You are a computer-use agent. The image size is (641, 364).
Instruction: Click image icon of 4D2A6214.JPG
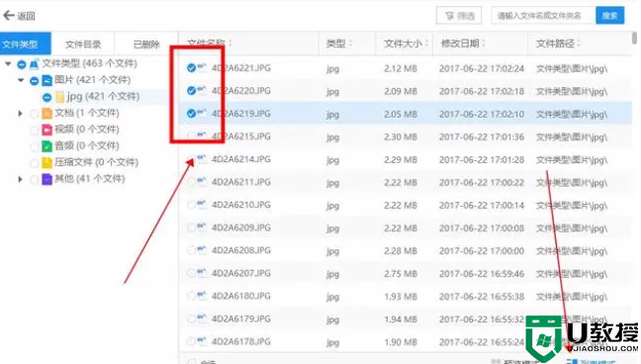click(x=202, y=158)
